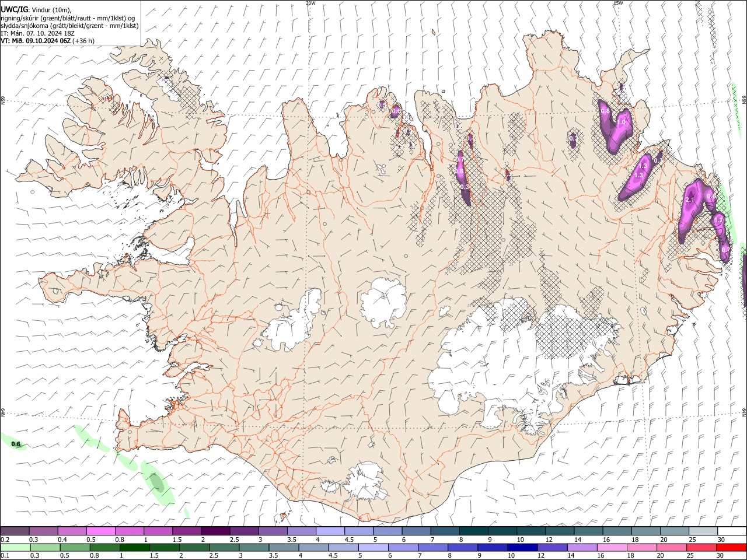The image size is (747, 560).
Task: Select the pale mint green 0.1 legend swatch
Action: tap(15, 547)
